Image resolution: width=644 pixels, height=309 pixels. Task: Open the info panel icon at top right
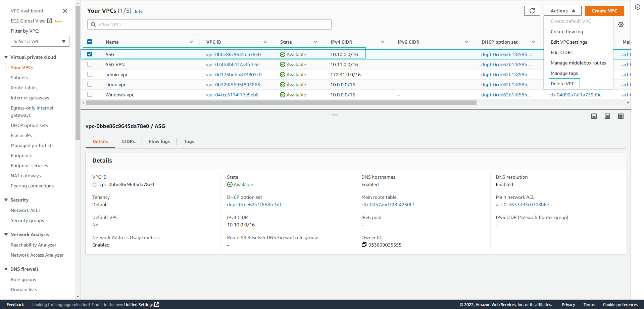point(638,7)
